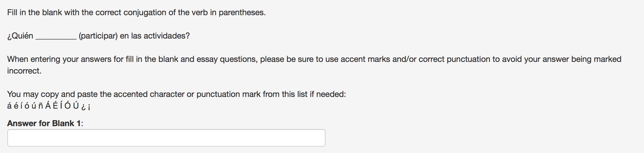This screenshot has height=153, width=644.
Task: Click uppercase Ó in the accent list
Action: tap(68, 106)
